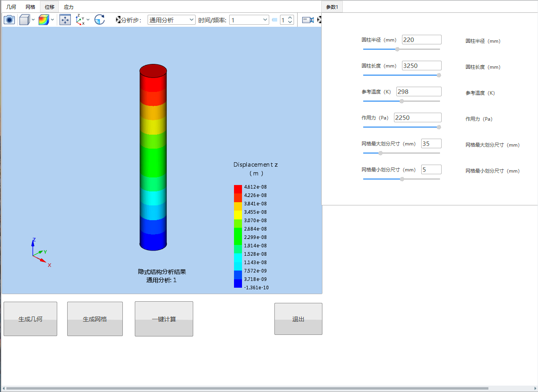Screen dimensions: 538x392
Task: Click the 网格最大划分尺寸 slider handle
Action: click(380, 153)
